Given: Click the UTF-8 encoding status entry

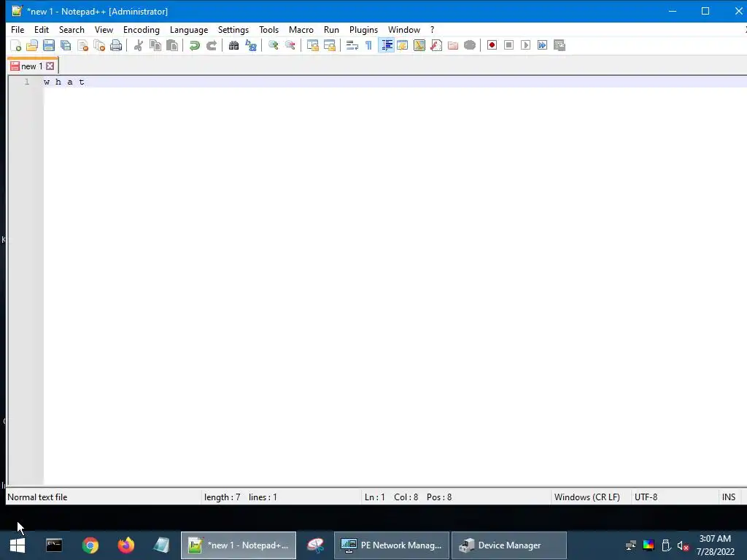Looking at the screenshot, I should click(x=646, y=497).
